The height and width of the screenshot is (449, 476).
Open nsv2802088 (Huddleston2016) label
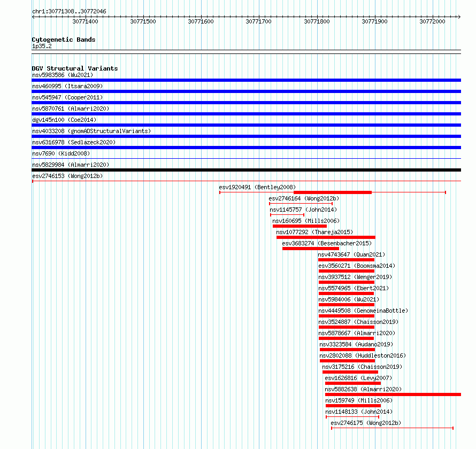pos(363,355)
